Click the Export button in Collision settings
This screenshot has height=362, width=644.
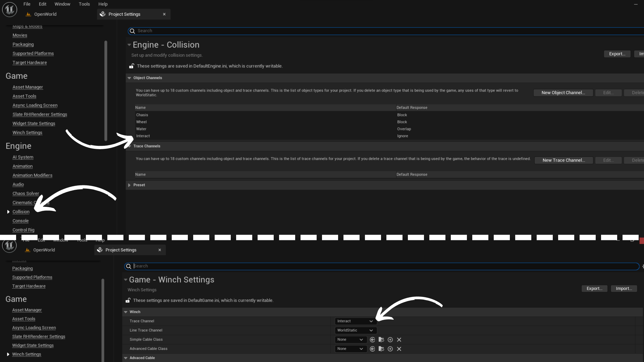click(x=617, y=54)
